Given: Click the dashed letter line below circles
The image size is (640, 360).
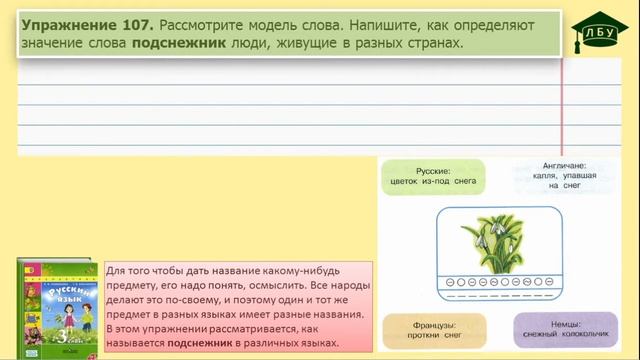Looking at the screenshot, I should pyautogui.click(x=500, y=296).
